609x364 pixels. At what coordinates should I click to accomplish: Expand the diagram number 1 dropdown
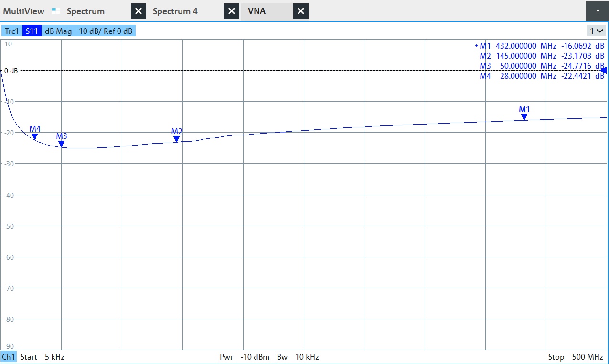(x=597, y=31)
